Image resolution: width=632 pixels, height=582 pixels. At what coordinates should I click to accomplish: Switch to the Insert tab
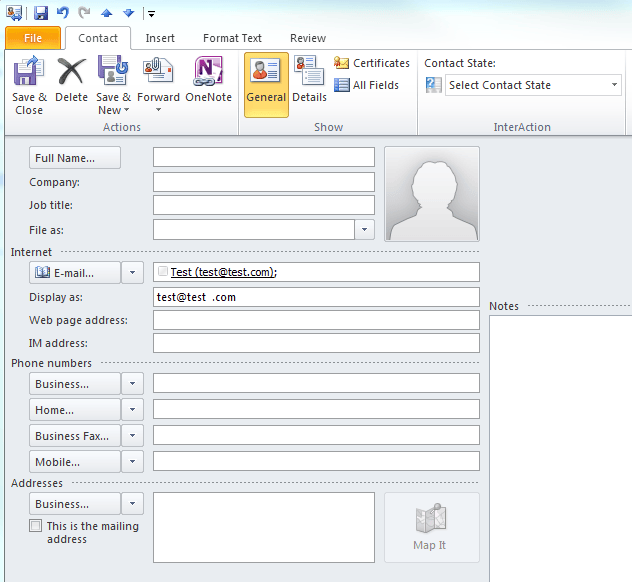[160, 38]
